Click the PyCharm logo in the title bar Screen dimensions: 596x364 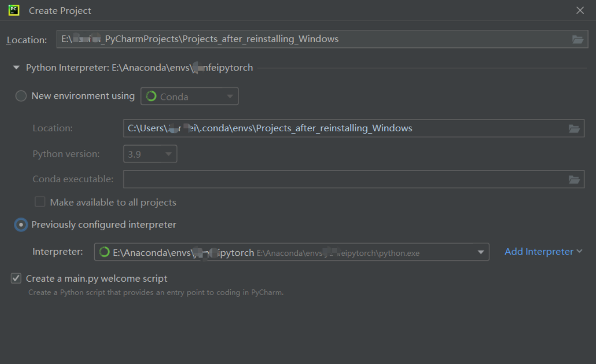14,10
